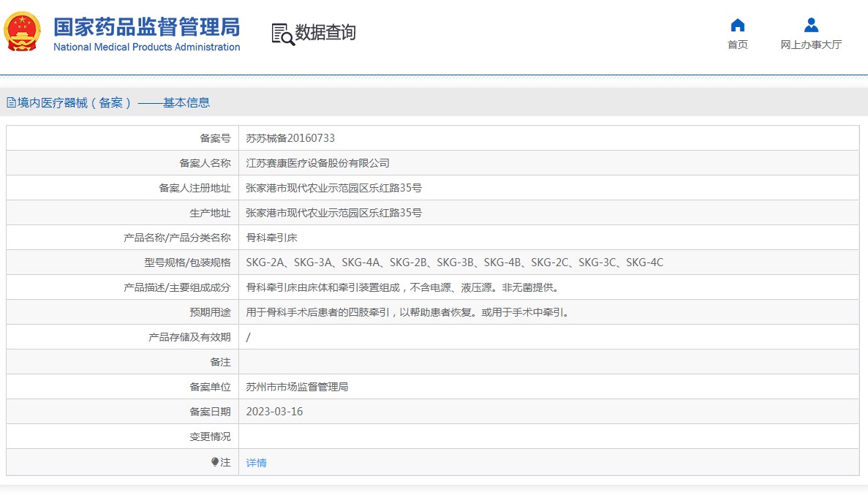Click the 产品存储及有效期 label
The height and width of the screenshot is (495, 868).
[189, 337]
